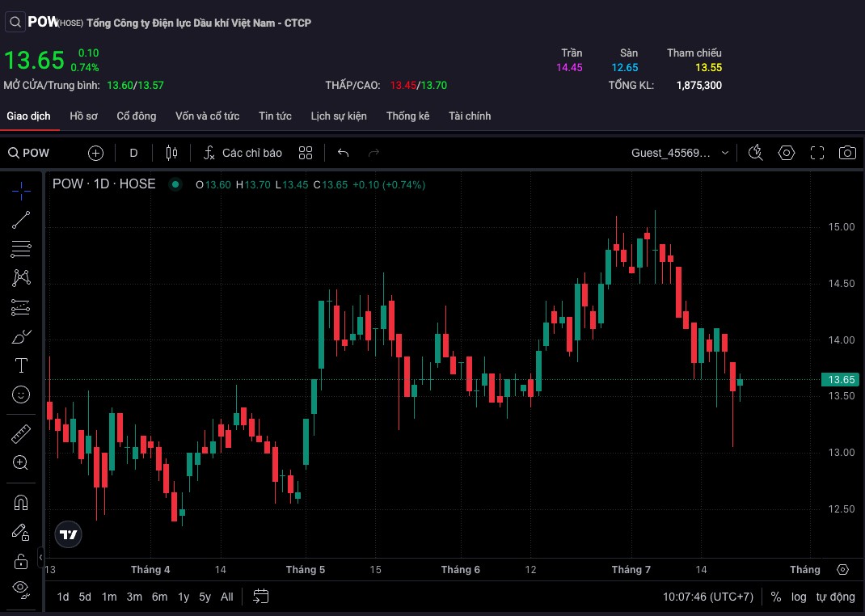Image resolution: width=865 pixels, height=616 pixels.
Task: Select the ruler measure tool
Action: pos(21,434)
